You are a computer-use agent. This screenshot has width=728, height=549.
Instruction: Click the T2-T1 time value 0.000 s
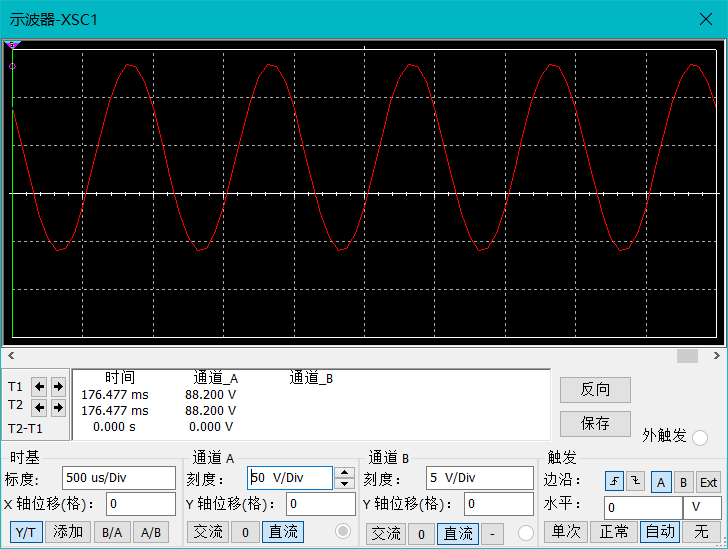click(x=114, y=427)
